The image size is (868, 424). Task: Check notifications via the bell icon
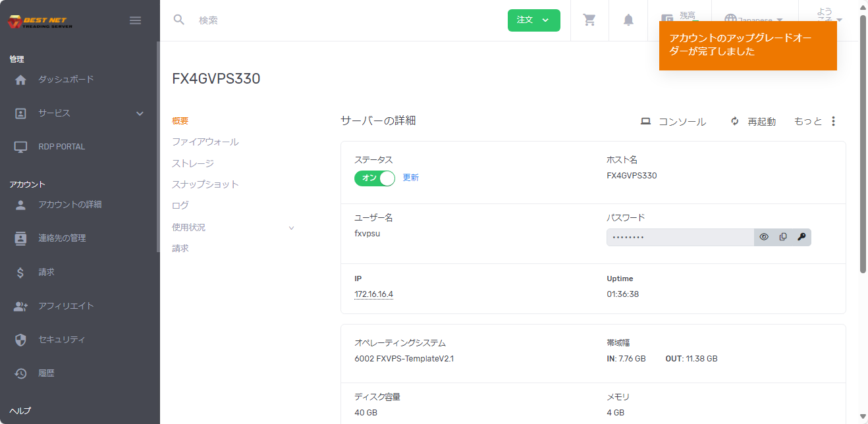point(628,20)
